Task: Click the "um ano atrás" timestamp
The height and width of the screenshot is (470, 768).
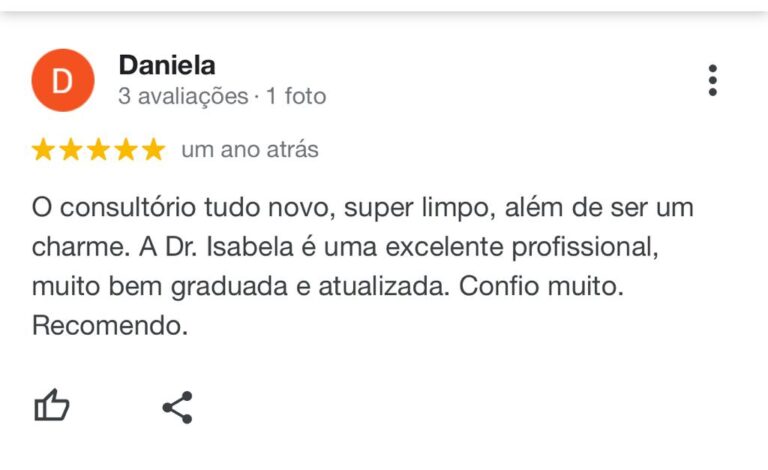Action: (249, 150)
